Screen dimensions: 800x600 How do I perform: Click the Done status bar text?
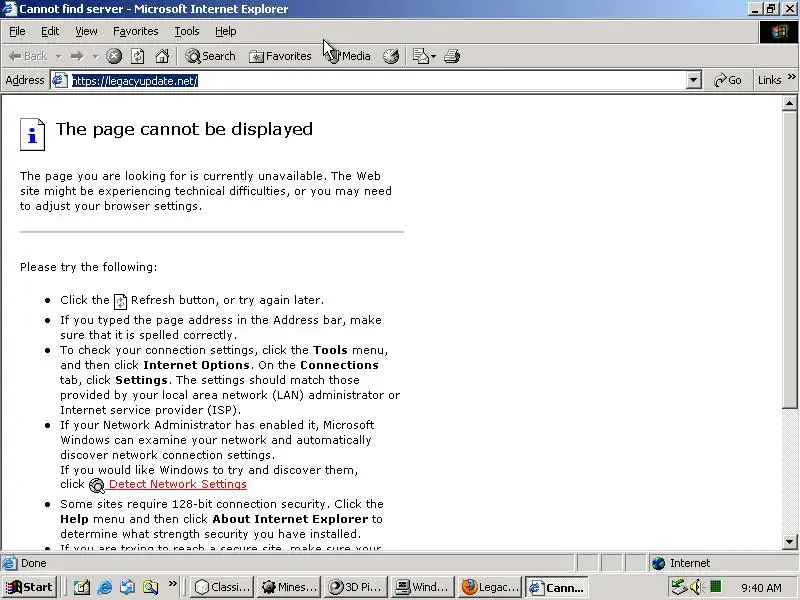coord(34,563)
